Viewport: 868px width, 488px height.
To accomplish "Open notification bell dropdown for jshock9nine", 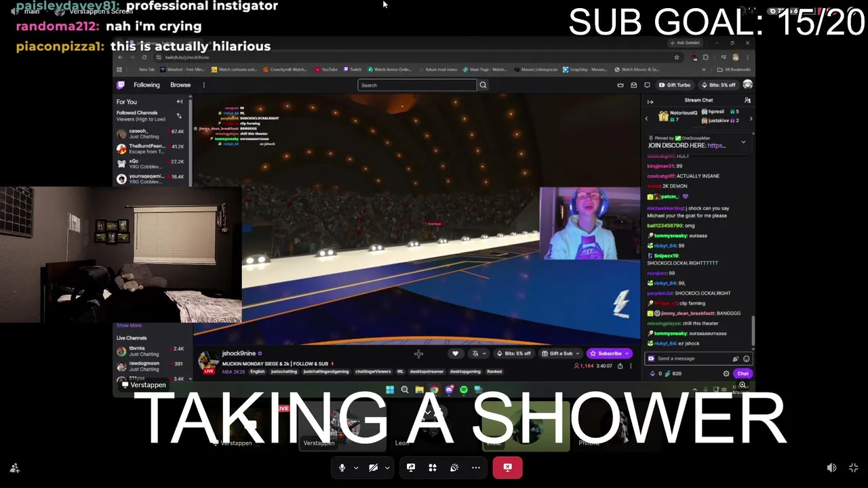I will click(x=479, y=353).
